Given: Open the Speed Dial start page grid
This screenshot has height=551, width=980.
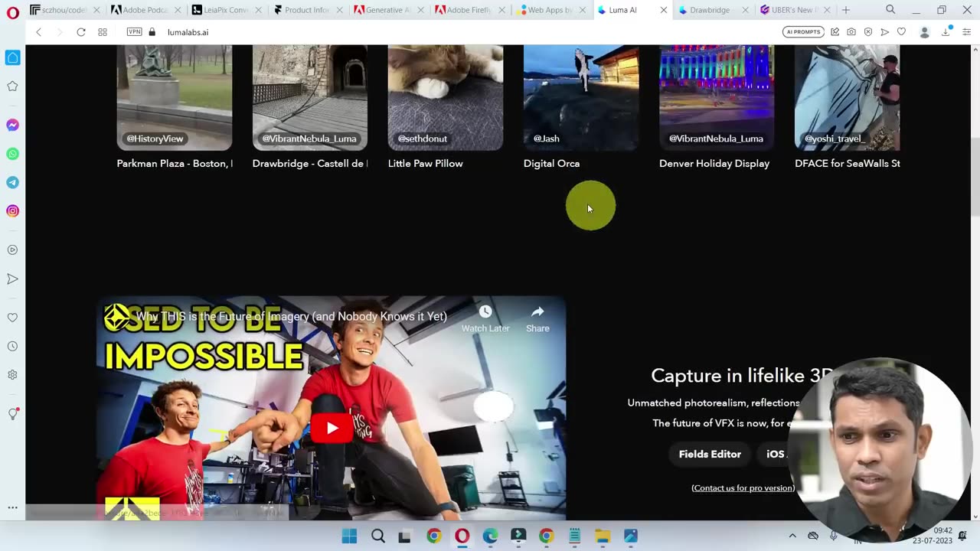Looking at the screenshot, I should (x=102, y=32).
